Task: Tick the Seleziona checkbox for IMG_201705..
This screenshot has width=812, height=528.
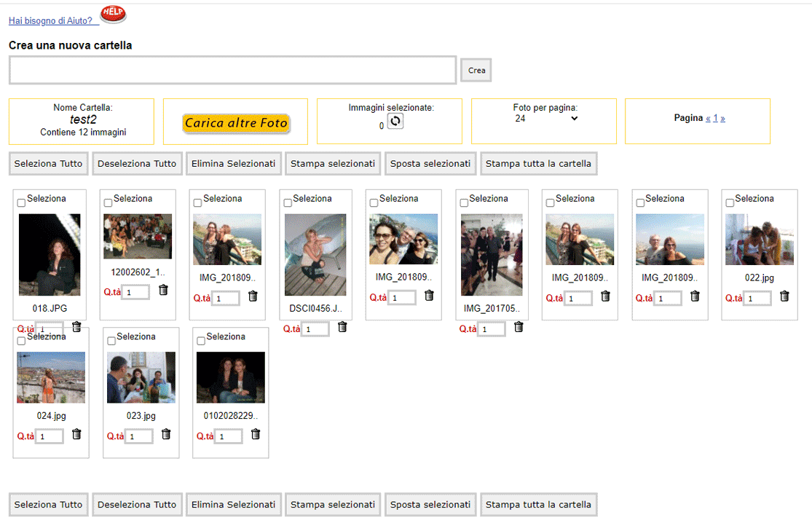Action: pyautogui.click(x=464, y=203)
